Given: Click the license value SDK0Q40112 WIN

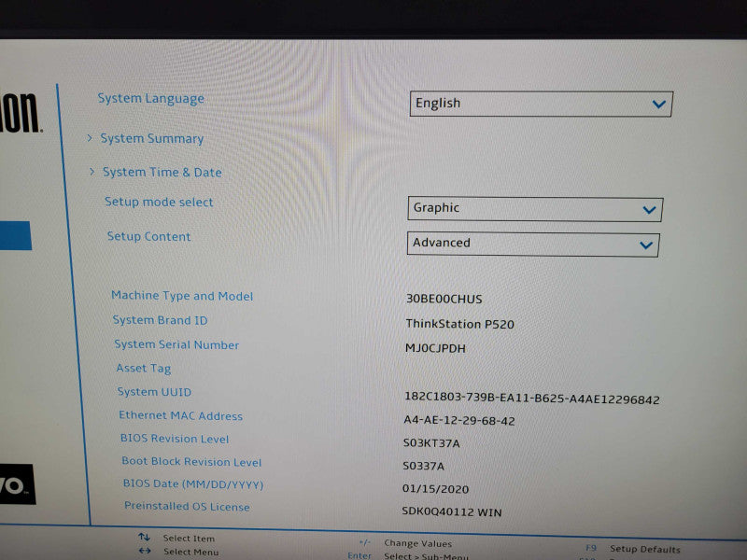Looking at the screenshot, I should (x=452, y=512).
